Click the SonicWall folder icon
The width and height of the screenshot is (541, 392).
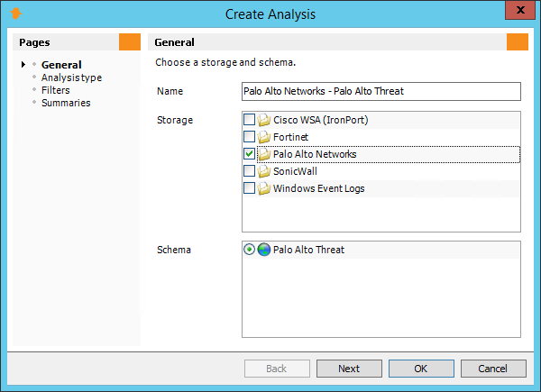[x=264, y=171]
